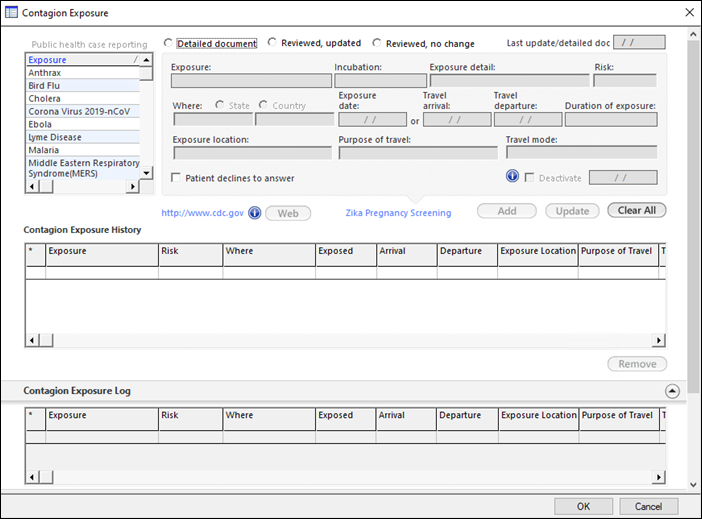This screenshot has height=519, width=702.
Task: Select the Reviewed, updated radio button
Action: point(272,42)
